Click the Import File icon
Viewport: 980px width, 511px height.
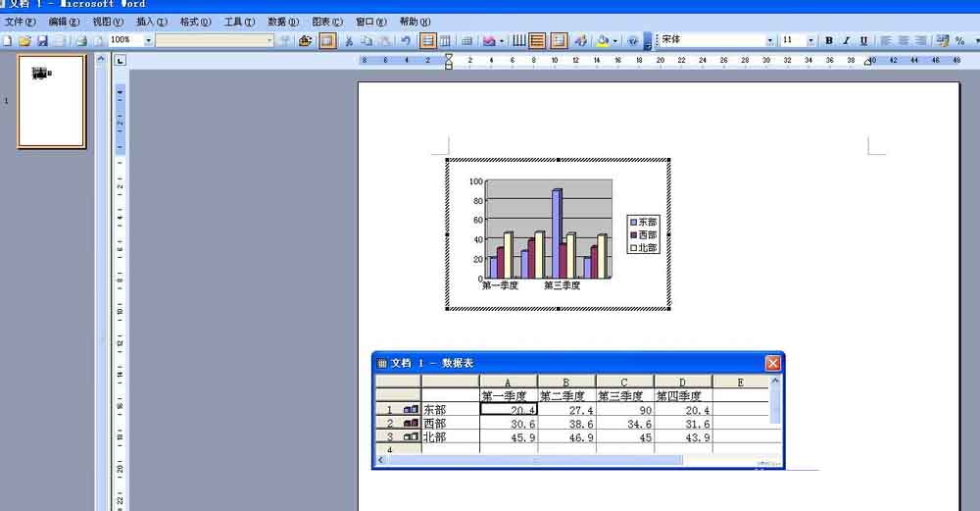(x=305, y=40)
